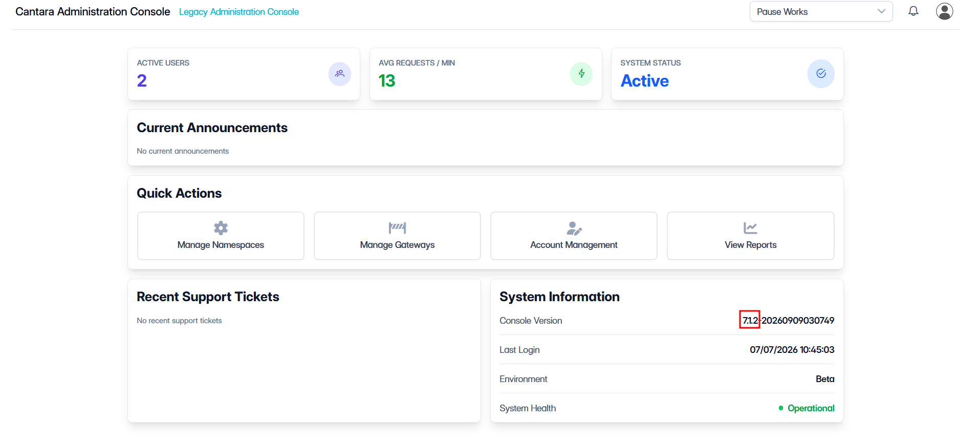
Task: Click the active users count 2
Action: click(142, 81)
